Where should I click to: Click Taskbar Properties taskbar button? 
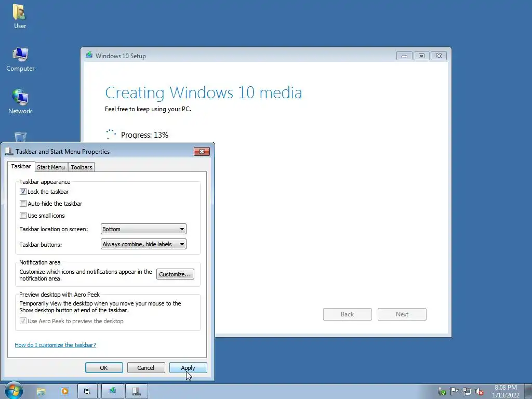(137, 392)
